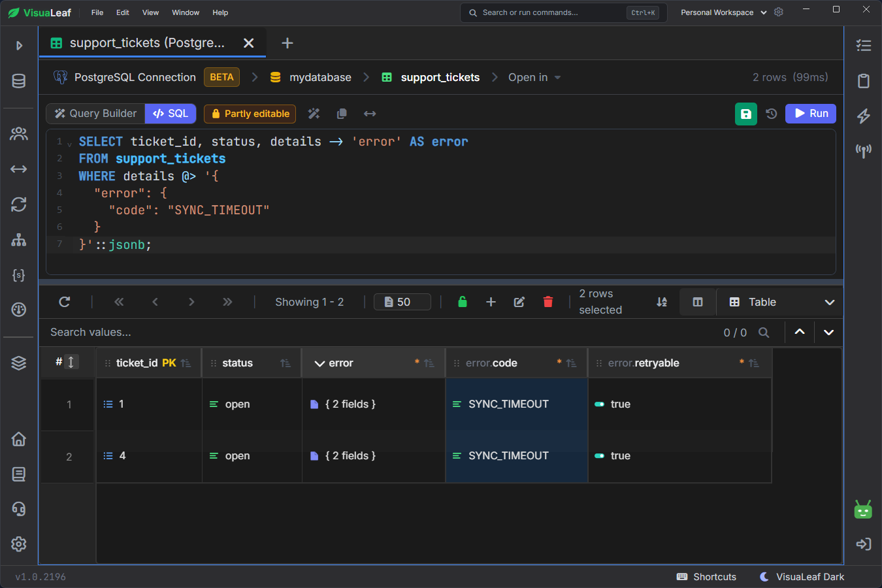
Task: Open the Shortcuts link in status bar
Action: click(x=706, y=577)
